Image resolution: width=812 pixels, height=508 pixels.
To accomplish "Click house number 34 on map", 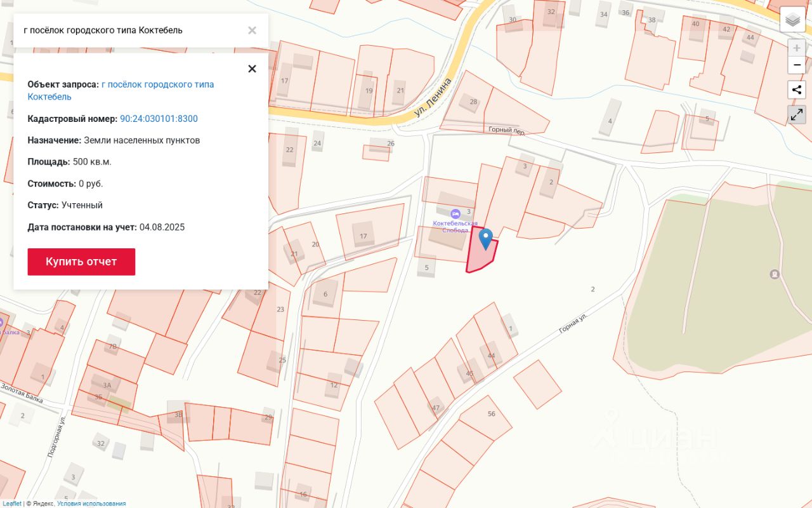I will (x=603, y=15).
